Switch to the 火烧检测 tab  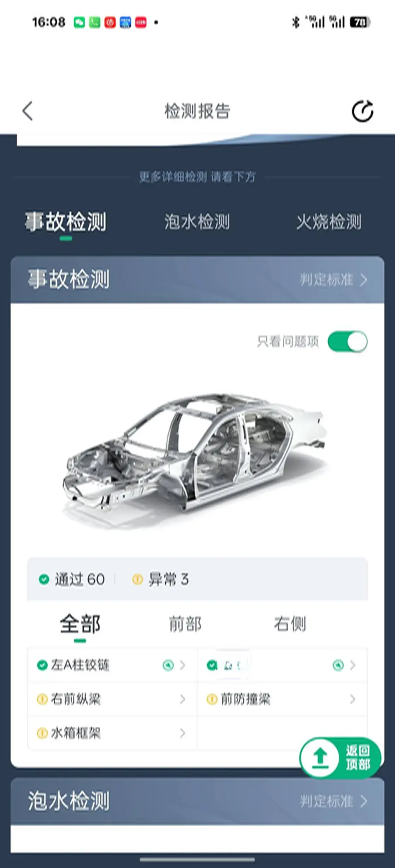pos(329,222)
